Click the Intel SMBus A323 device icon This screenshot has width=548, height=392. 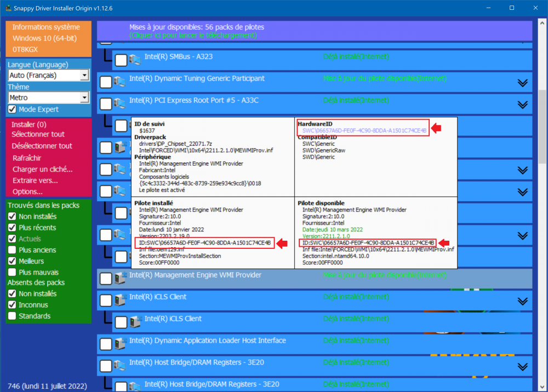pos(135,60)
